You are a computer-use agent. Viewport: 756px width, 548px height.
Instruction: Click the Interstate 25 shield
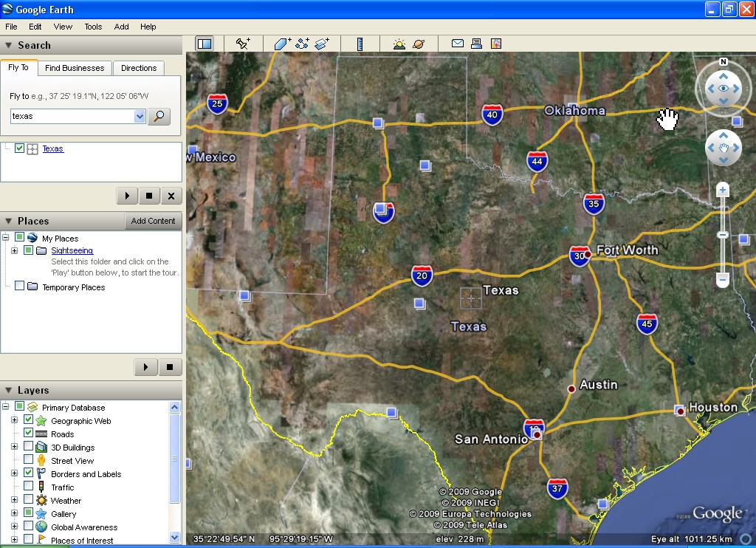[x=217, y=103]
